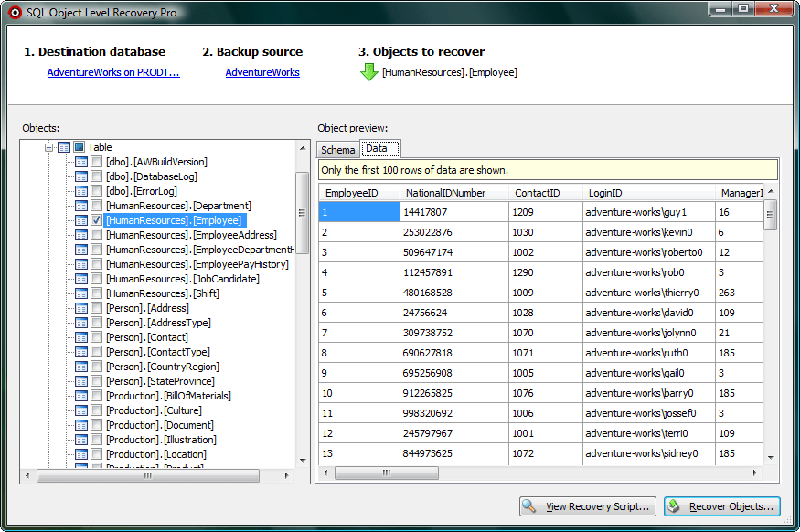The width and height of the screenshot is (800, 532).
Task: Uncheck the [HumanResources].[Employee] table
Action: tap(96, 220)
